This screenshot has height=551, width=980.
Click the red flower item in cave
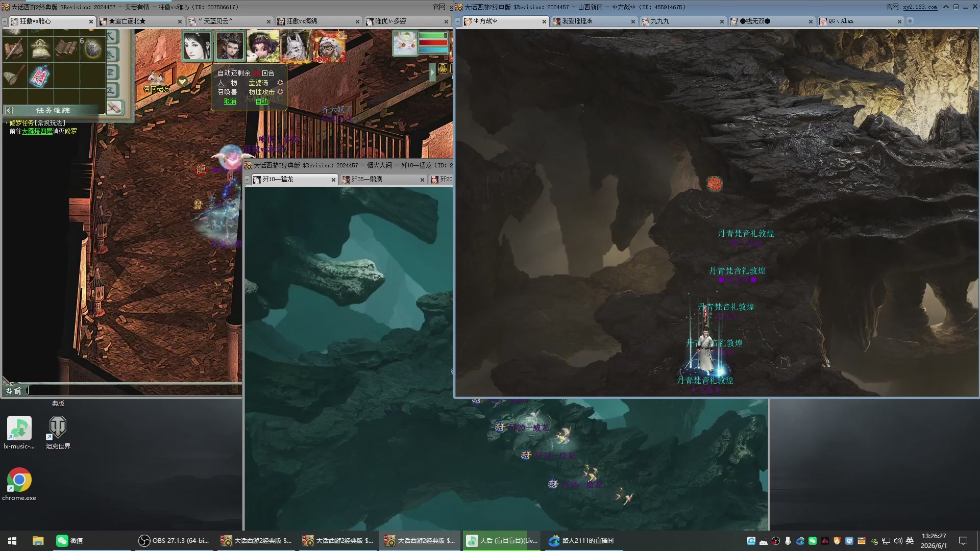(x=715, y=184)
